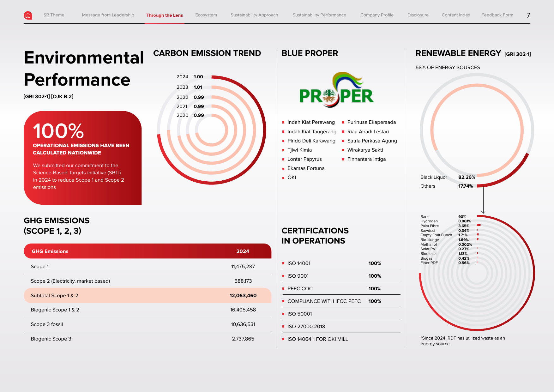554x392 pixels.
Task: Click the PROPER logo image
Action: (x=337, y=90)
